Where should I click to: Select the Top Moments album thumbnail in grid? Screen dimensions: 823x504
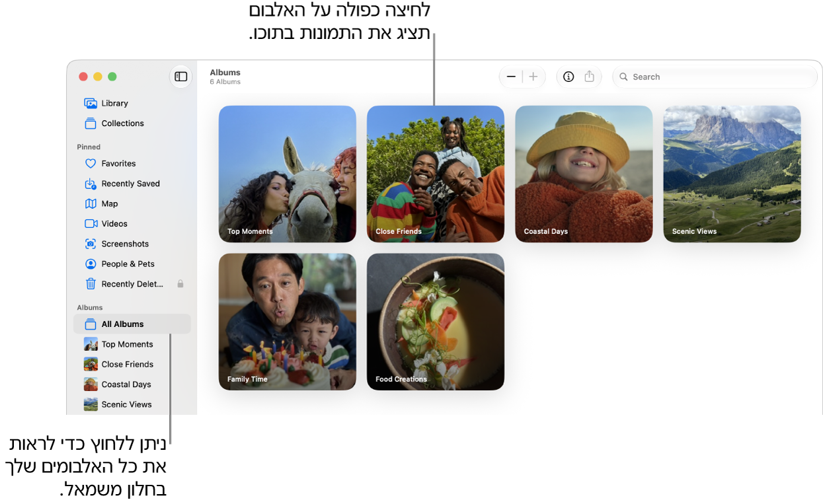[288, 174]
